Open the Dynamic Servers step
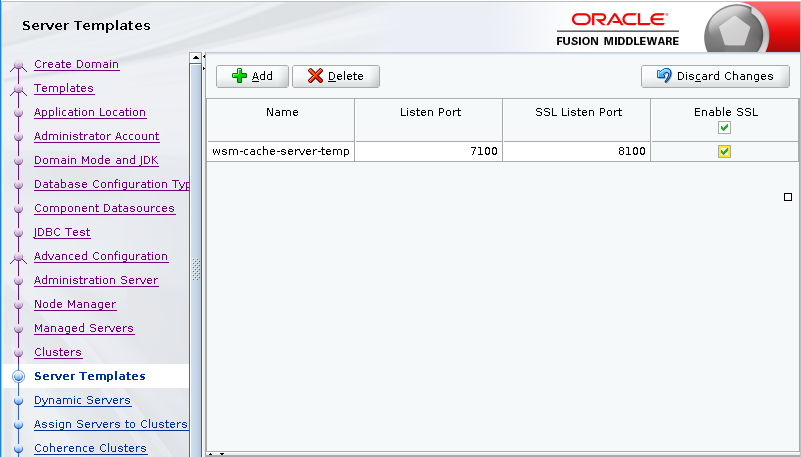 [82, 400]
